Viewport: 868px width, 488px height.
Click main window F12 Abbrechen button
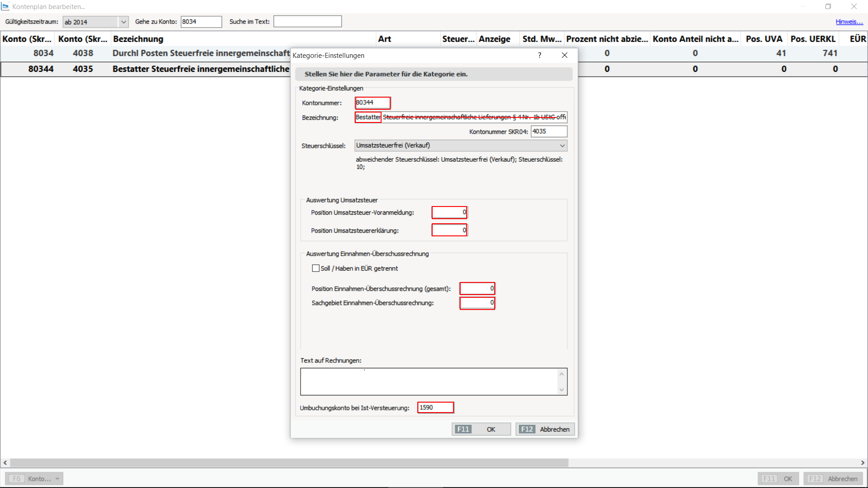pos(833,479)
